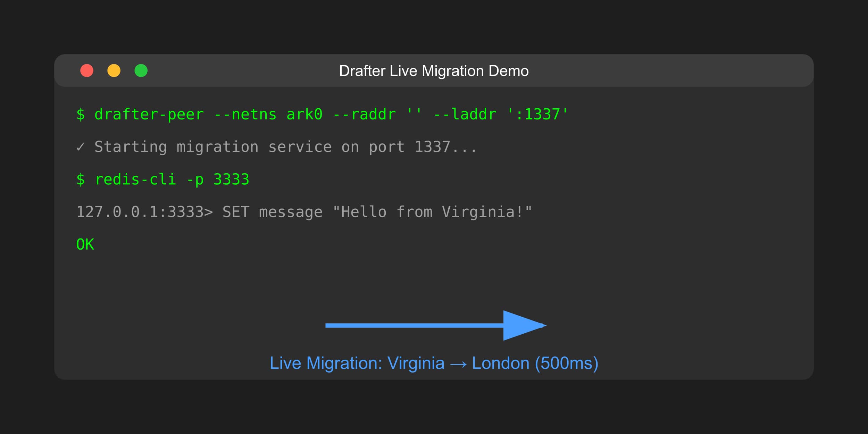Click the green OK response

[85, 244]
